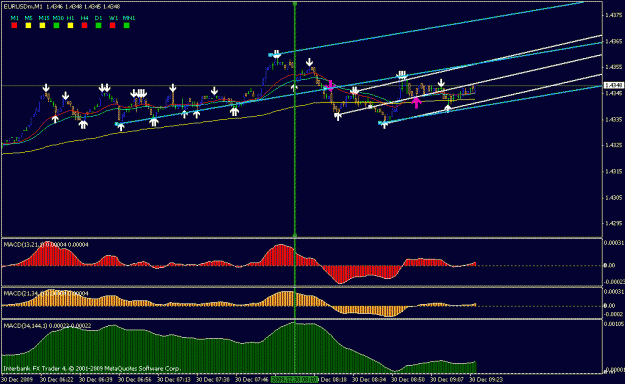
Task: Click the yellow square under H1
Action: click(x=70, y=25)
